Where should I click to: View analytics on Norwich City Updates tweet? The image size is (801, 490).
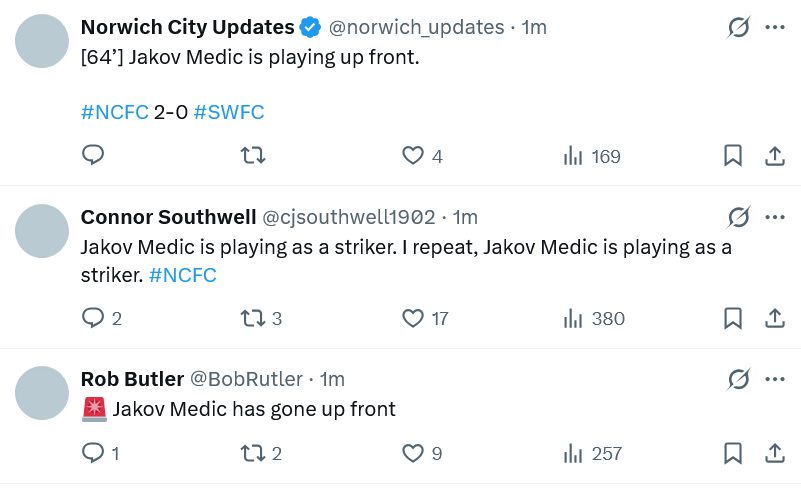pos(573,156)
